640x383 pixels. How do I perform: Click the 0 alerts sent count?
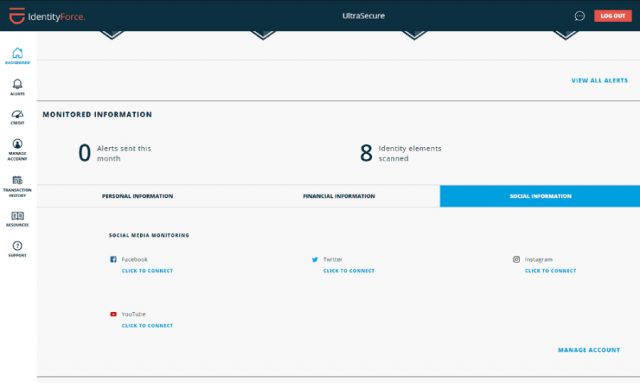point(84,153)
